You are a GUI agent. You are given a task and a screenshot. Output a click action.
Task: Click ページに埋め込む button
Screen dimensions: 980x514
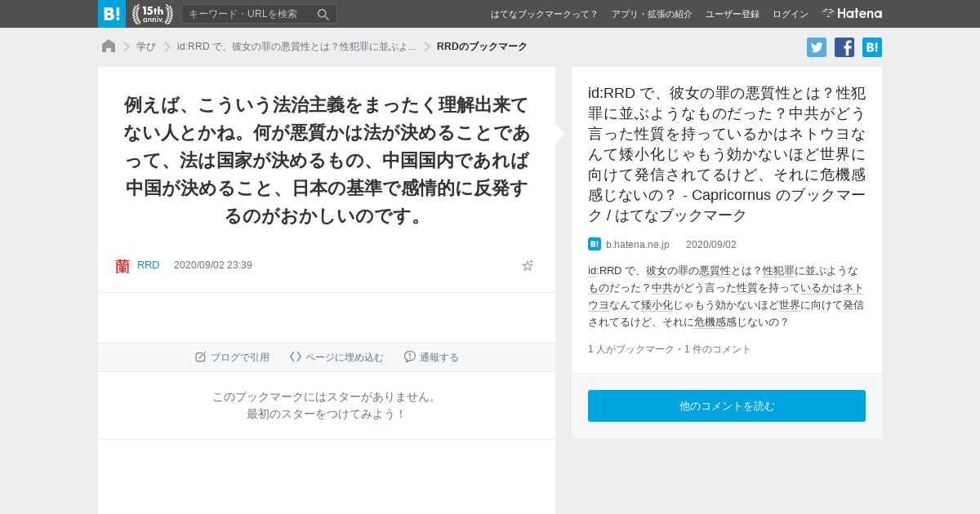pyautogui.click(x=336, y=357)
